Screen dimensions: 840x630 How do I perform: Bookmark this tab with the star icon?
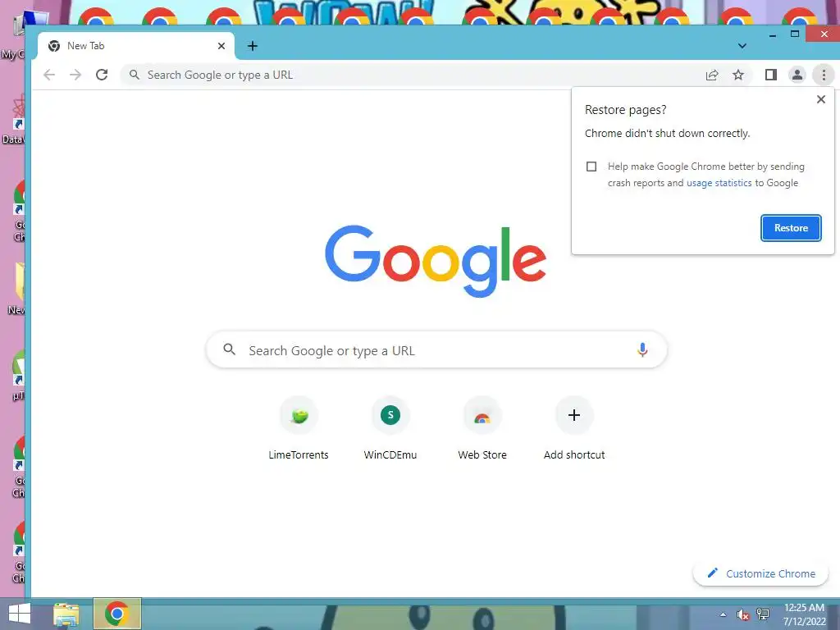pos(738,75)
